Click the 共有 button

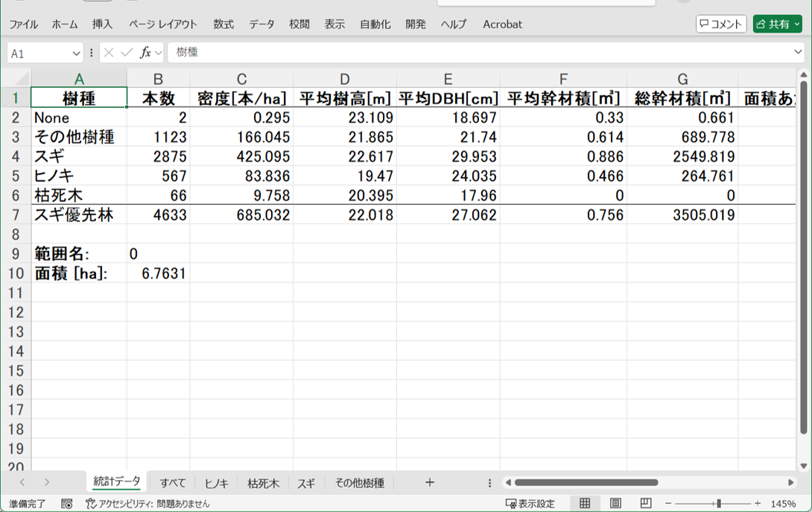pyautogui.click(x=777, y=23)
